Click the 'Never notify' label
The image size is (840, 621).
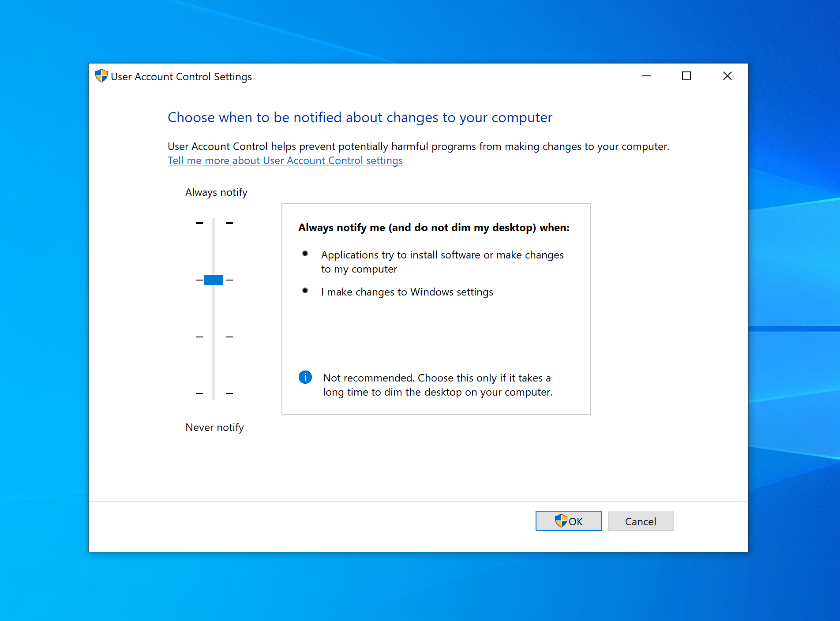(214, 427)
